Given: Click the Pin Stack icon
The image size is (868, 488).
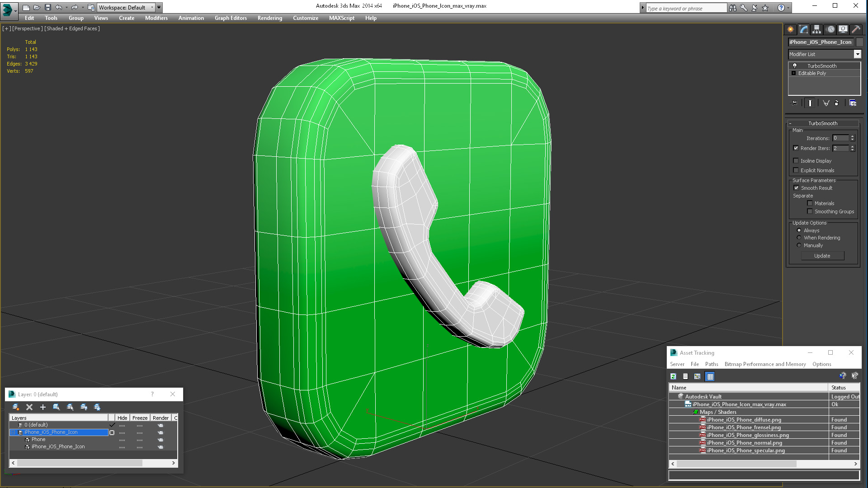Looking at the screenshot, I should [x=794, y=103].
